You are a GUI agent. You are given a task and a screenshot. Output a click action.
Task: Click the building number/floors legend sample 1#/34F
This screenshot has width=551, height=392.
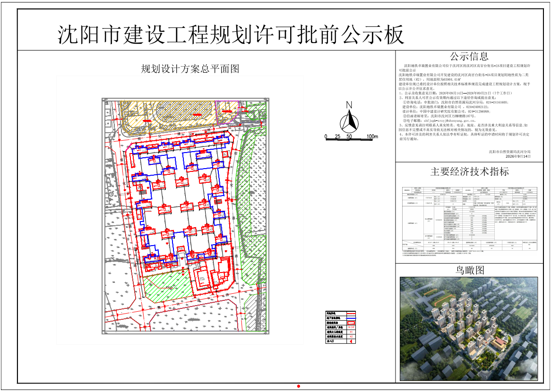351,327
